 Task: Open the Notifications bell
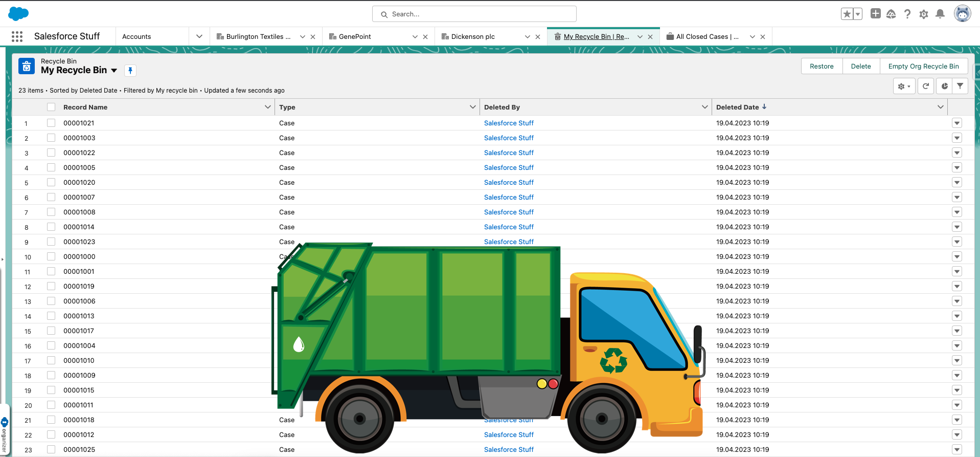coord(940,14)
